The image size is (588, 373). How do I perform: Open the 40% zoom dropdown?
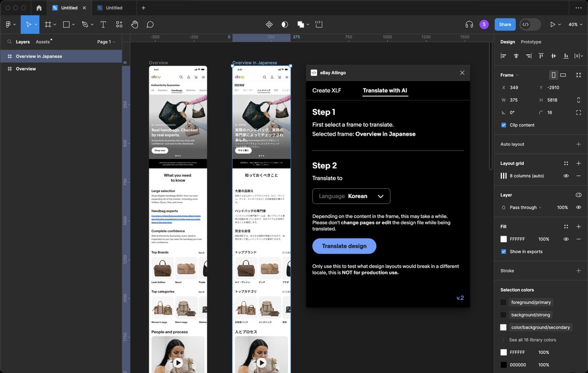(575, 25)
